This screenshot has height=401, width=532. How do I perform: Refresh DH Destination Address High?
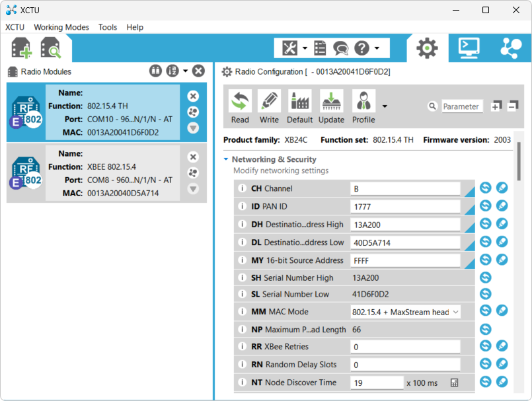click(486, 223)
